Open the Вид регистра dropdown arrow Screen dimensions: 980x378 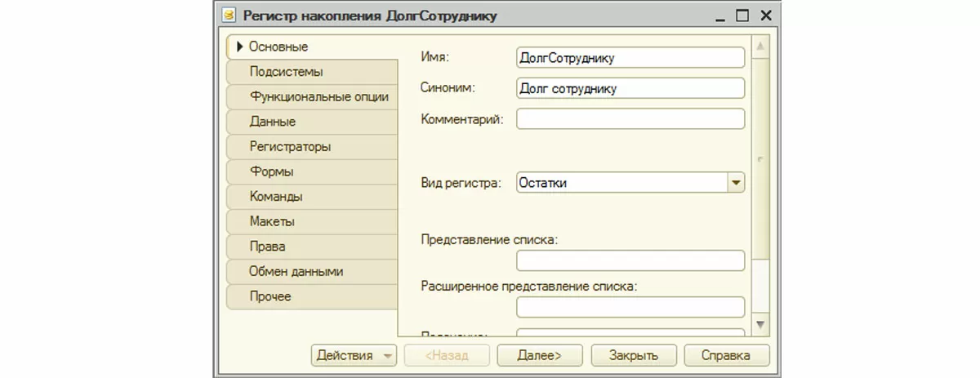click(x=736, y=183)
